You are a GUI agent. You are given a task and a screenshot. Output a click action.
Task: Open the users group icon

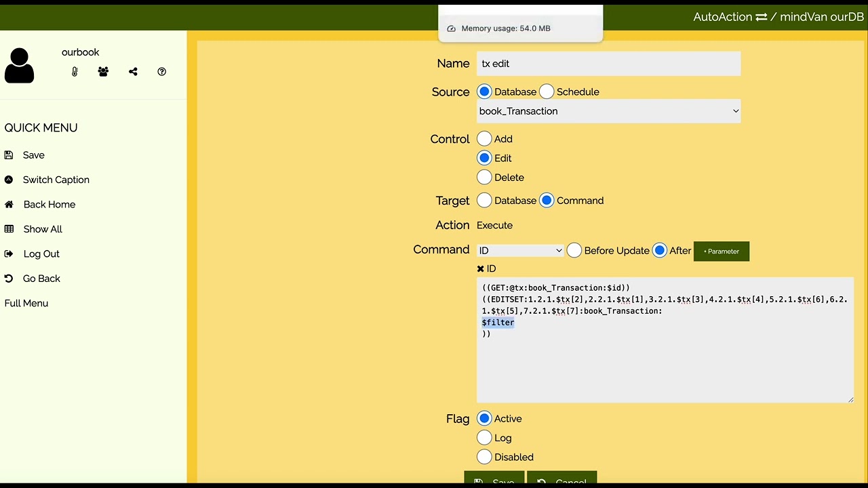[103, 72]
